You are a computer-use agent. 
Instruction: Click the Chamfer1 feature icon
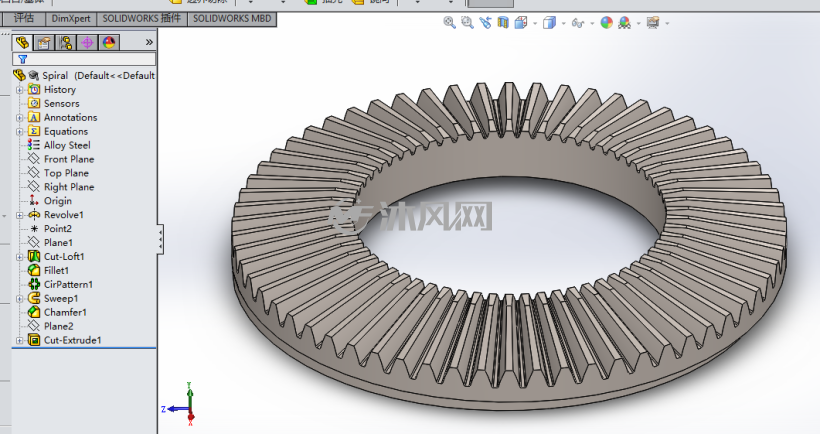[x=34, y=312]
